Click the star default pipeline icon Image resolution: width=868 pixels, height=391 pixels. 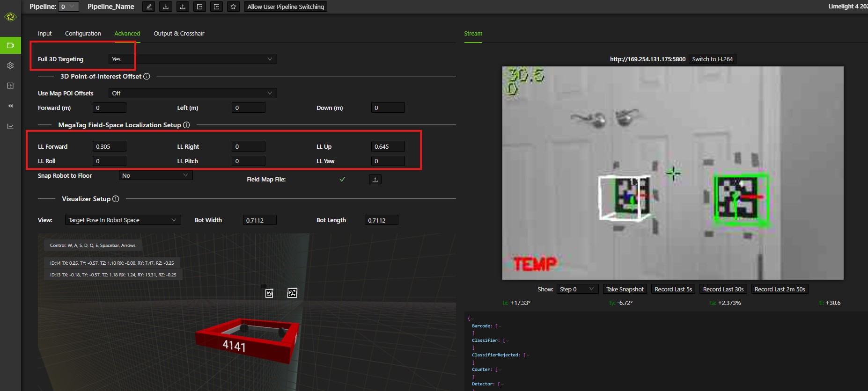coord(233,7)
